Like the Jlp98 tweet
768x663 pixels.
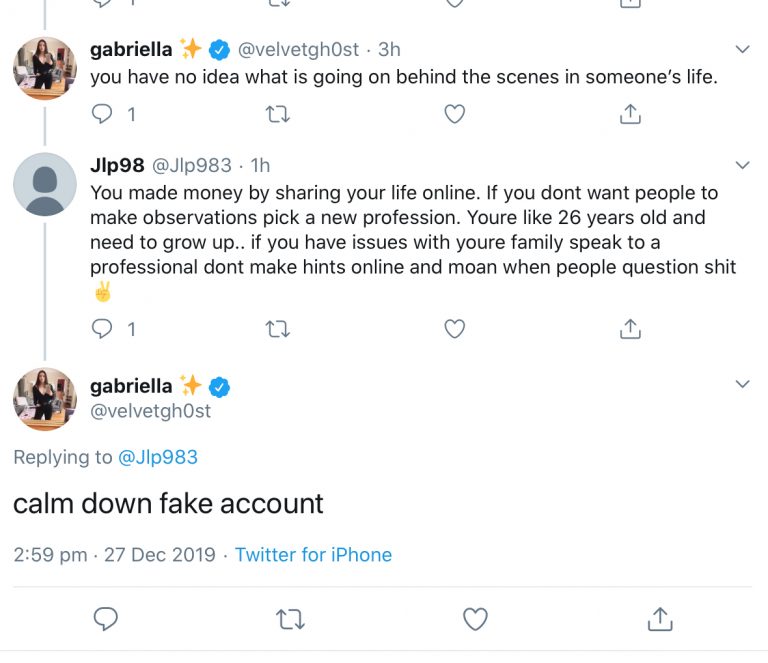point(454,329)
